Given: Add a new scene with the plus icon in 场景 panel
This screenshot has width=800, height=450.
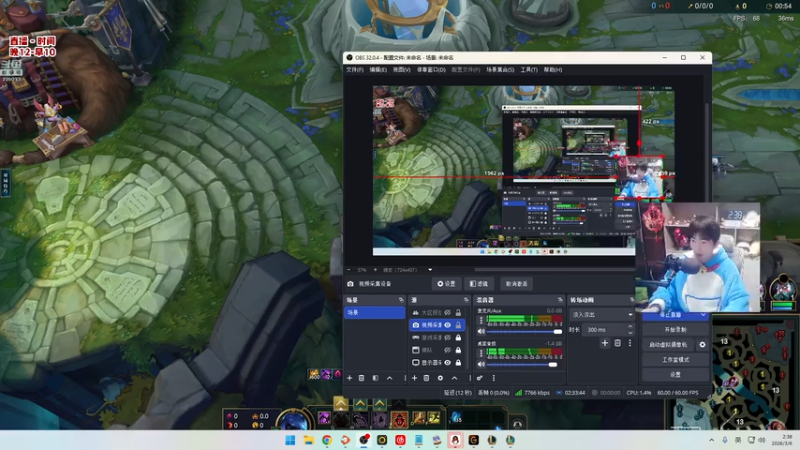Looking at the screenshot, I should (x=349, y=378).
